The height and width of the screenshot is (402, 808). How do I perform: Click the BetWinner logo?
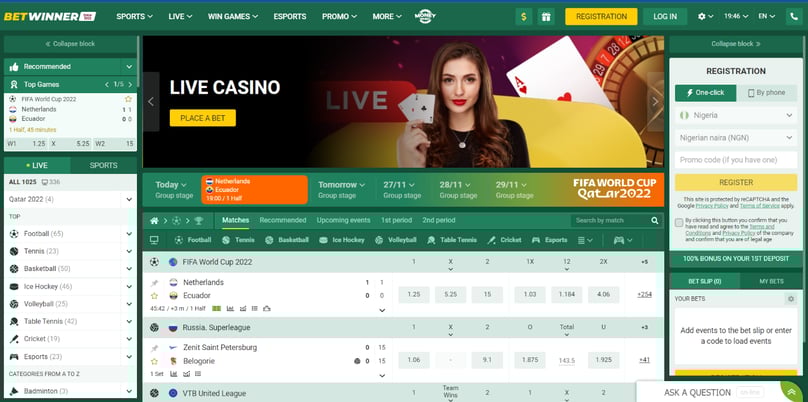point(50,16)
